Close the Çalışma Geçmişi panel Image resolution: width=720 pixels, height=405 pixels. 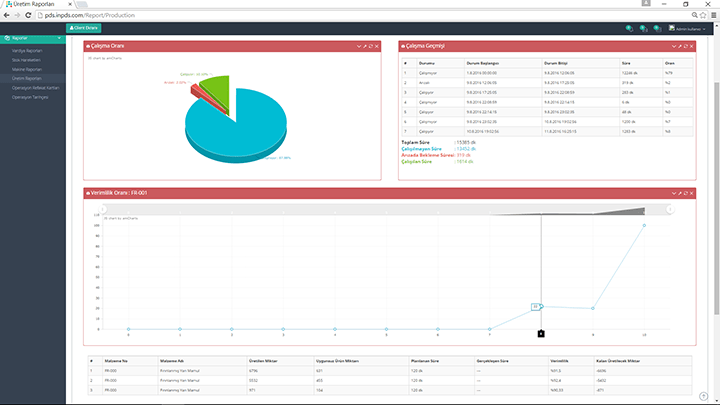[692, 46]
